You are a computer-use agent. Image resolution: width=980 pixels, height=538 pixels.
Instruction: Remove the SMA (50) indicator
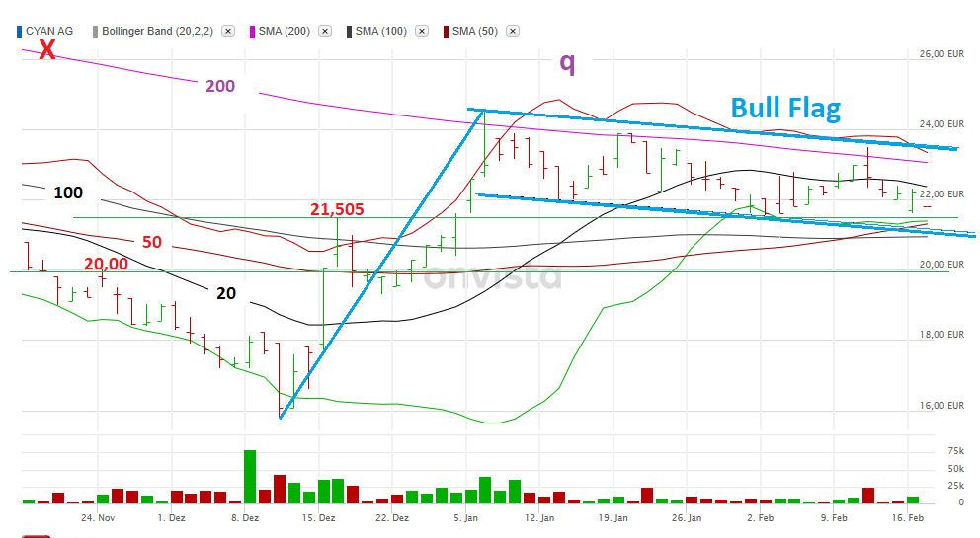513,31
